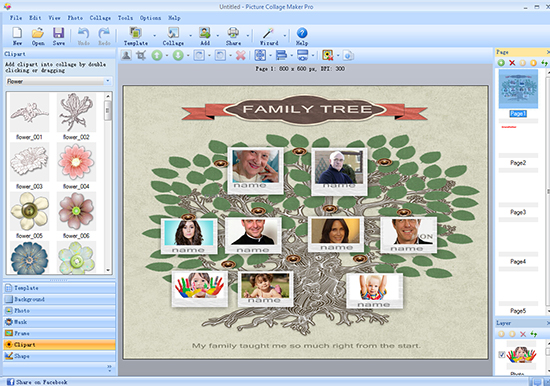Switch to the Mask sidebar tab

tap(59, 322)
